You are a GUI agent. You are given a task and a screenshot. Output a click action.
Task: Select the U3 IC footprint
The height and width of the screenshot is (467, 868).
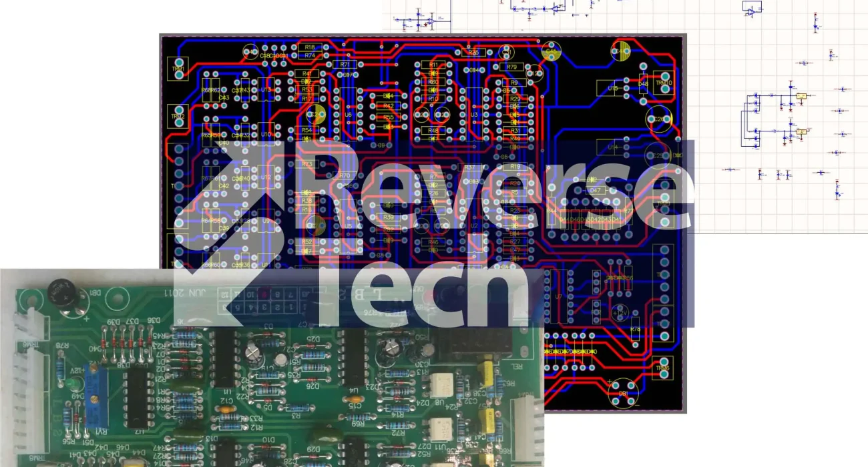click(x=474, y=115)
